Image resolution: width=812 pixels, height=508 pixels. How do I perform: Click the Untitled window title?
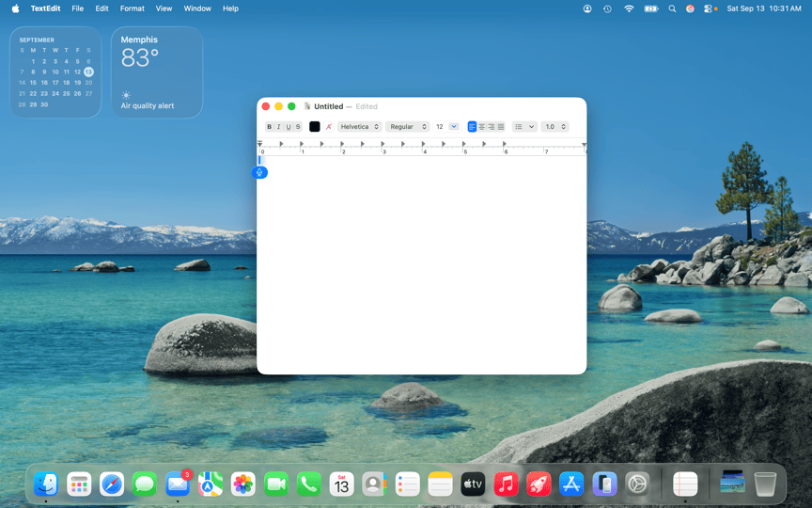[x=328, y=106]
